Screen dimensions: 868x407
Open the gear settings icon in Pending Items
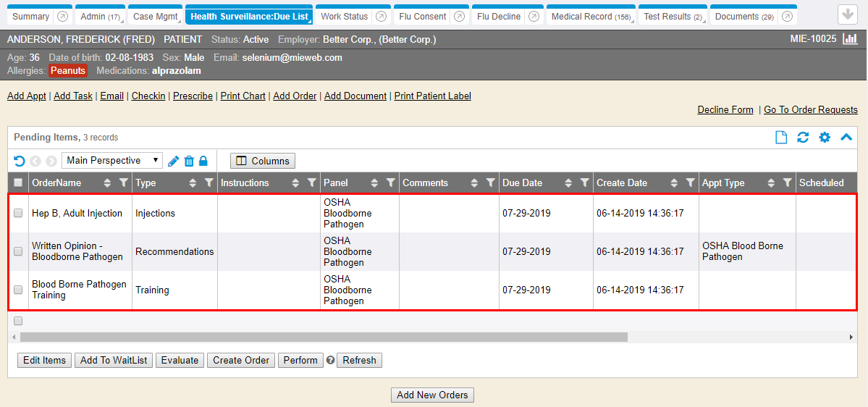[825, 138]
